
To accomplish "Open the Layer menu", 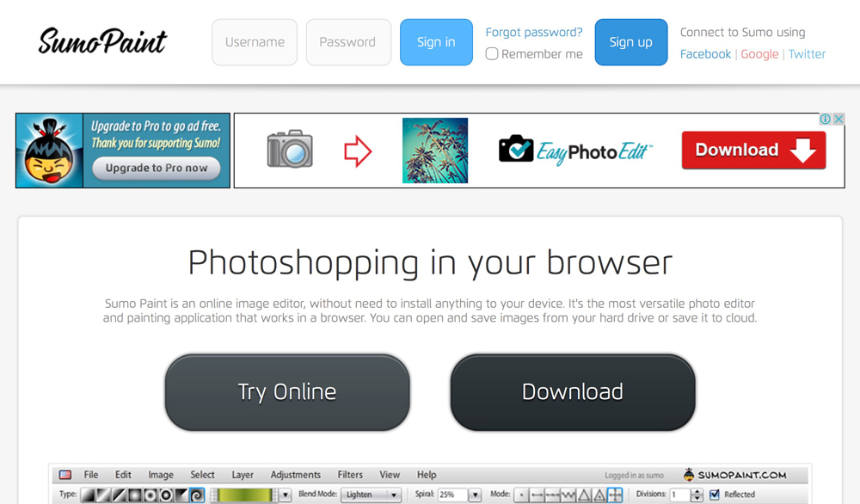I will point(243,475).
